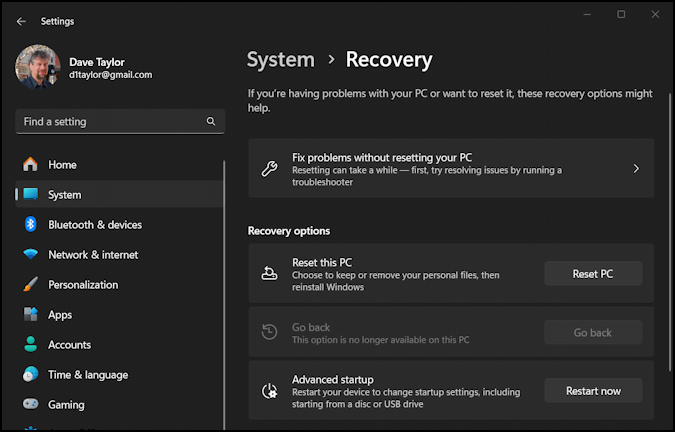675x432 pixels.
Task: Click the main content vertical scrollbar
Action: click(669, 230)
